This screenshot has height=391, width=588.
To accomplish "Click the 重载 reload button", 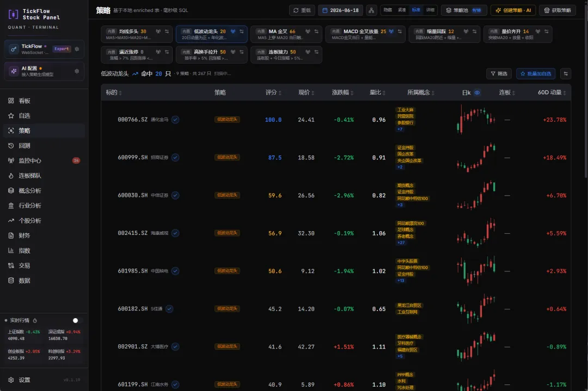I will click(302, 10).
